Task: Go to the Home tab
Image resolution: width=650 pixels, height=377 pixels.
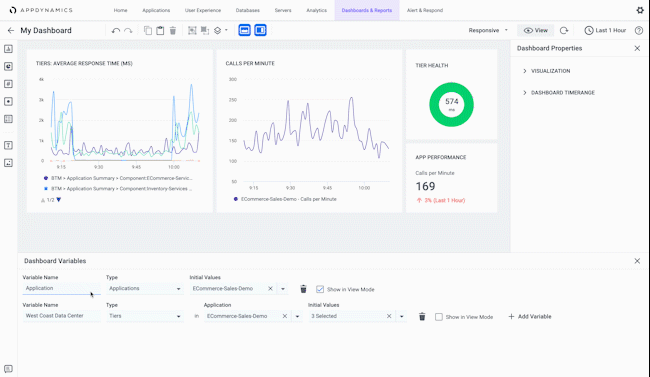Action: (x=121, y=10)
